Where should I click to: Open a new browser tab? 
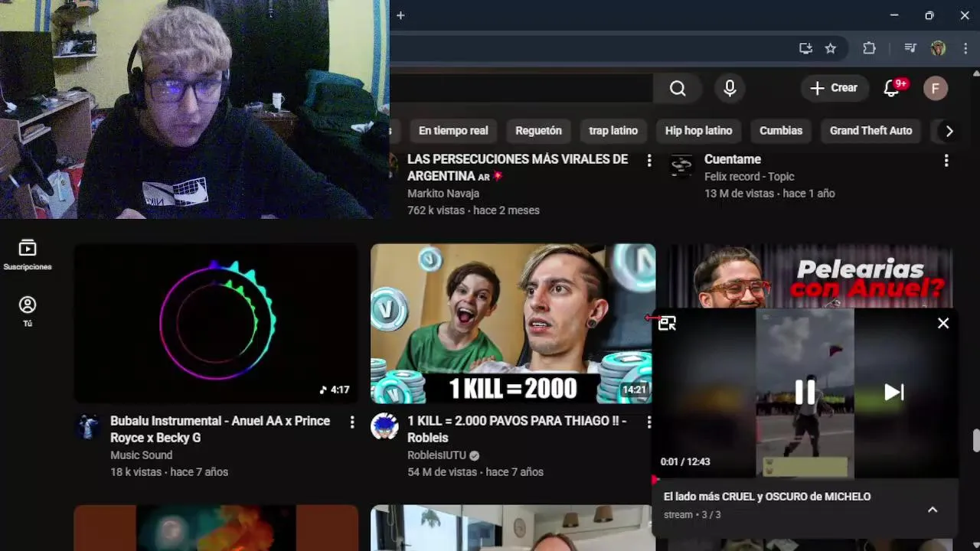pyautogui.click(x=400, y=15)
